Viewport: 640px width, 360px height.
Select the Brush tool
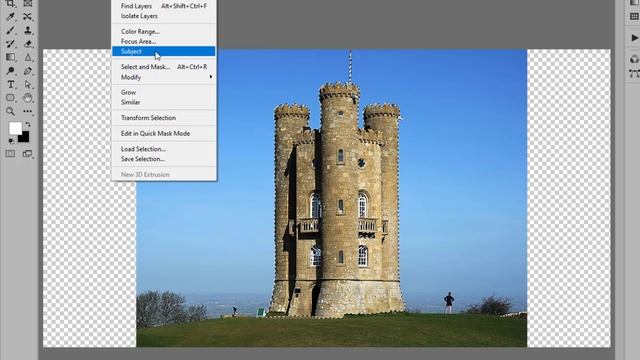tap(11, 30)
